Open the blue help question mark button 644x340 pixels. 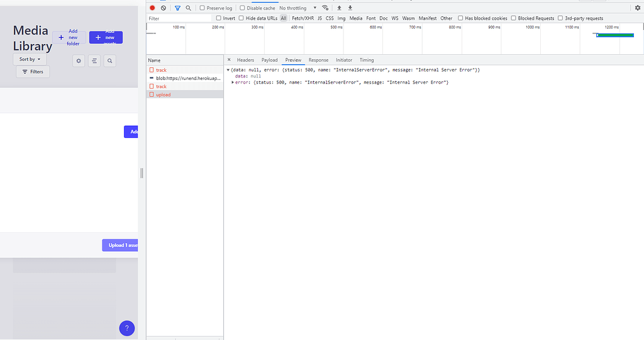[126, 328]
